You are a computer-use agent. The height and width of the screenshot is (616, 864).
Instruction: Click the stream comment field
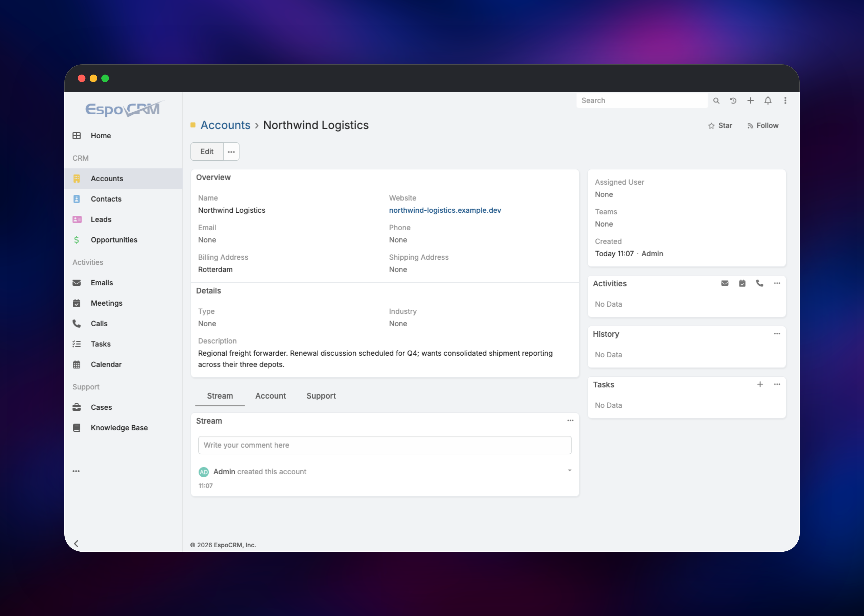(385, 445)
